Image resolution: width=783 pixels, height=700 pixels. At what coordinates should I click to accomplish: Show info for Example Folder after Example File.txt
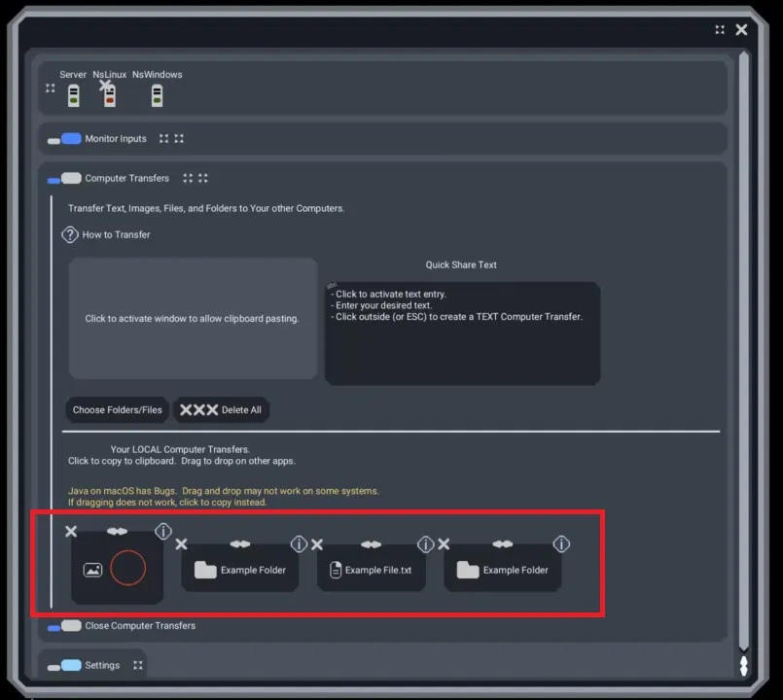click(561, 543)
